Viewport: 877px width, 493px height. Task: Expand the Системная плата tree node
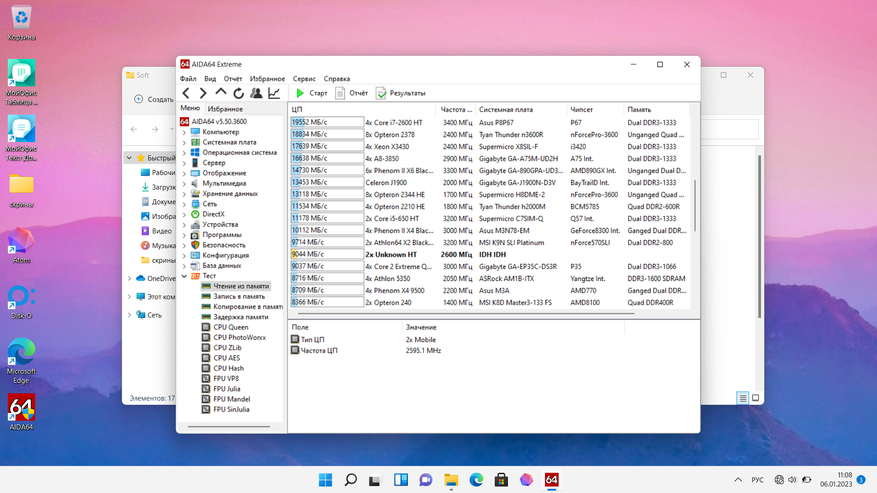click(x=185, y=143)
